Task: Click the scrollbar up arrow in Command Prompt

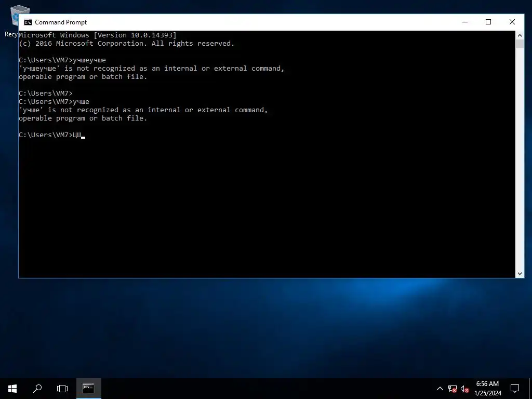Action: pyautogui.click(x=520, y=35)
